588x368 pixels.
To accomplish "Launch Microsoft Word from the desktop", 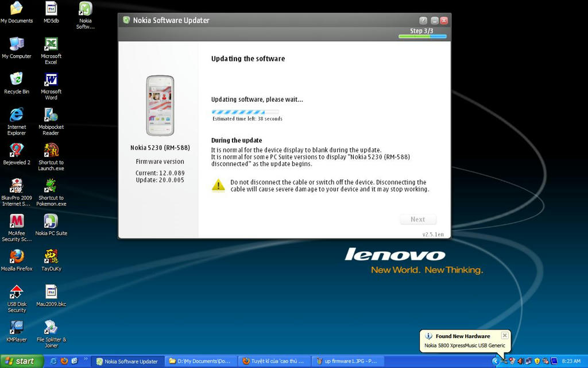I will (x=51, y=86).
